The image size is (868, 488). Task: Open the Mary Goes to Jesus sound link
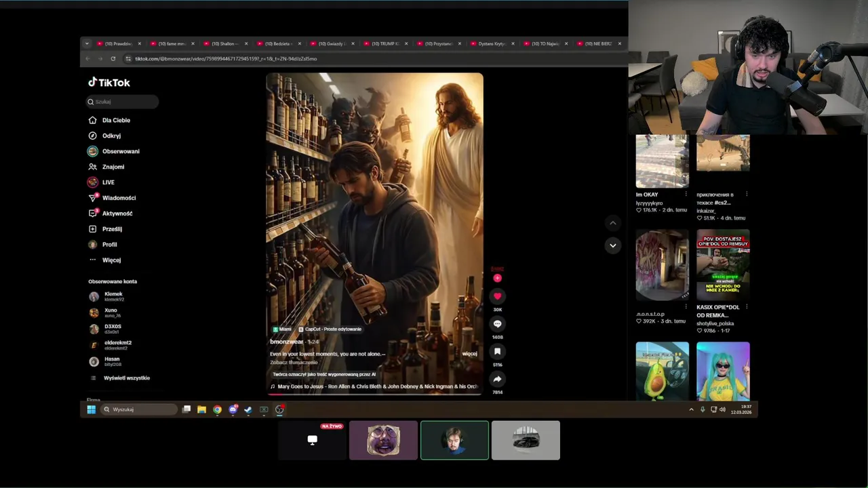(x=374, y=386)
